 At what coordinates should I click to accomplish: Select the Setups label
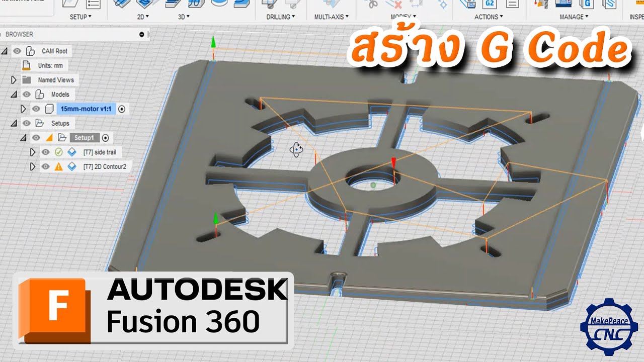point(60,123)
